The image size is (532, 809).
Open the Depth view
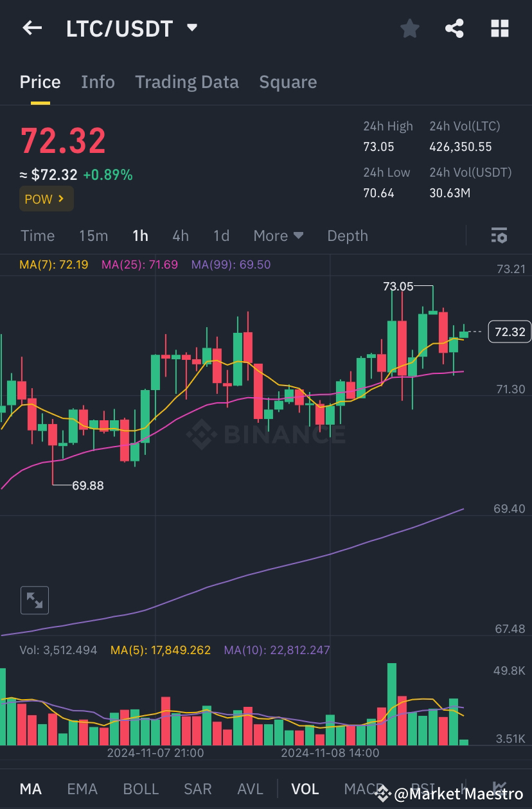click(347, 236)
